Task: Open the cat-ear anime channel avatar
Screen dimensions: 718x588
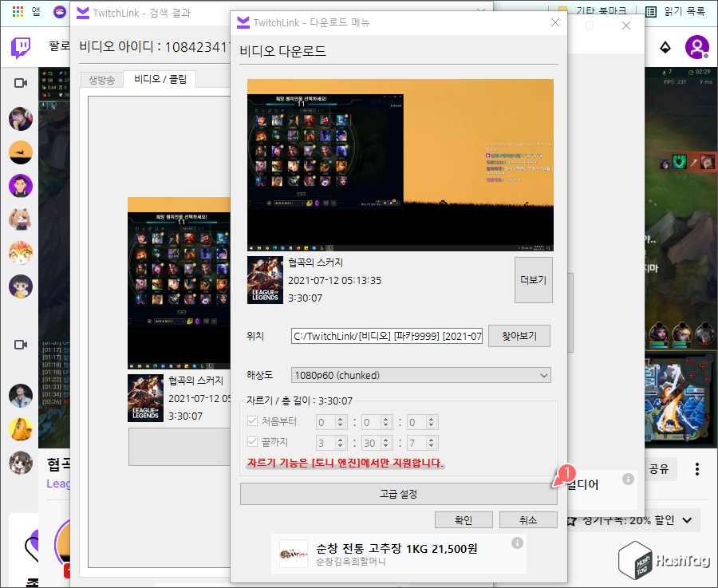Action: pyautogui.click(x=21, y=219)
